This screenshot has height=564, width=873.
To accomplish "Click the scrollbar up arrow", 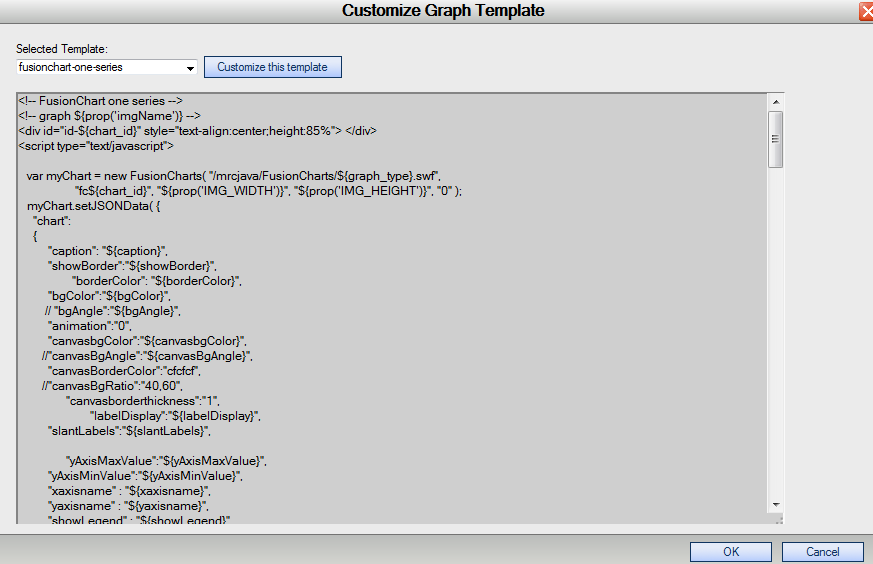I will click(776, 102).
